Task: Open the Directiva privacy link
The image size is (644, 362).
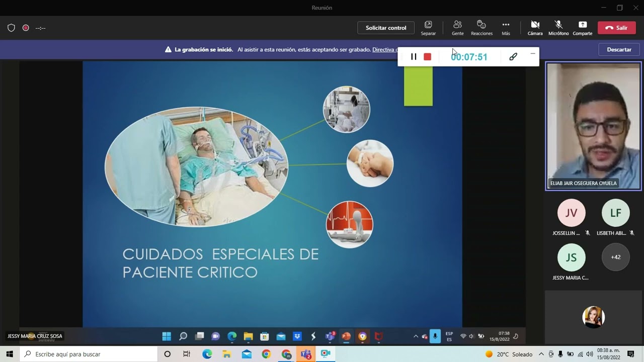Action: (384, 49)
